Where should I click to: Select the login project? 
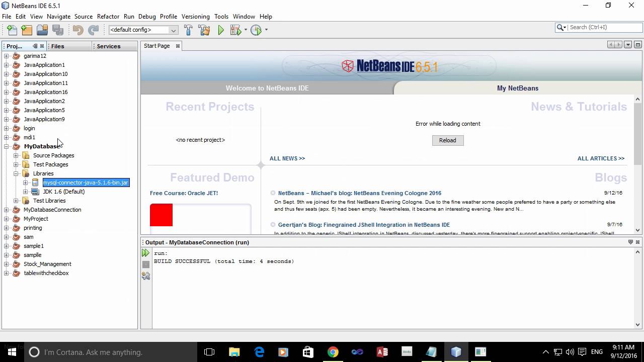pos(29,128)
